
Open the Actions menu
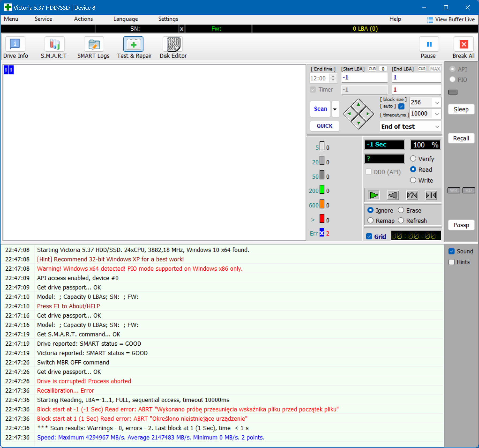84,19
